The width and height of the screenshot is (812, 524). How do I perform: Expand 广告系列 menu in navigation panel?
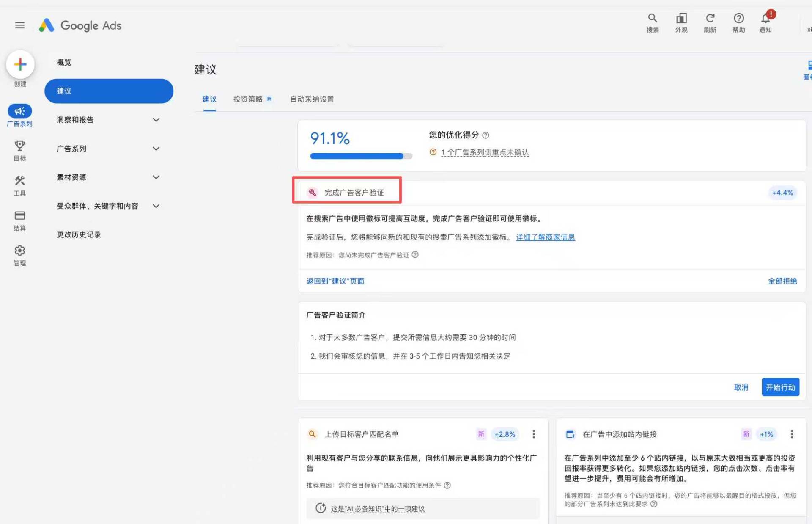tap(156, 149)
